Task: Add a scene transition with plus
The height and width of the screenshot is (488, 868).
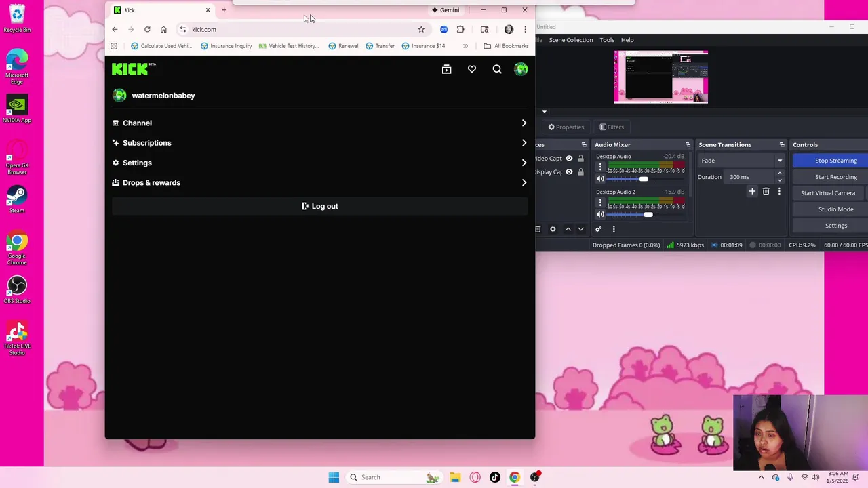Action: (752, 192)
